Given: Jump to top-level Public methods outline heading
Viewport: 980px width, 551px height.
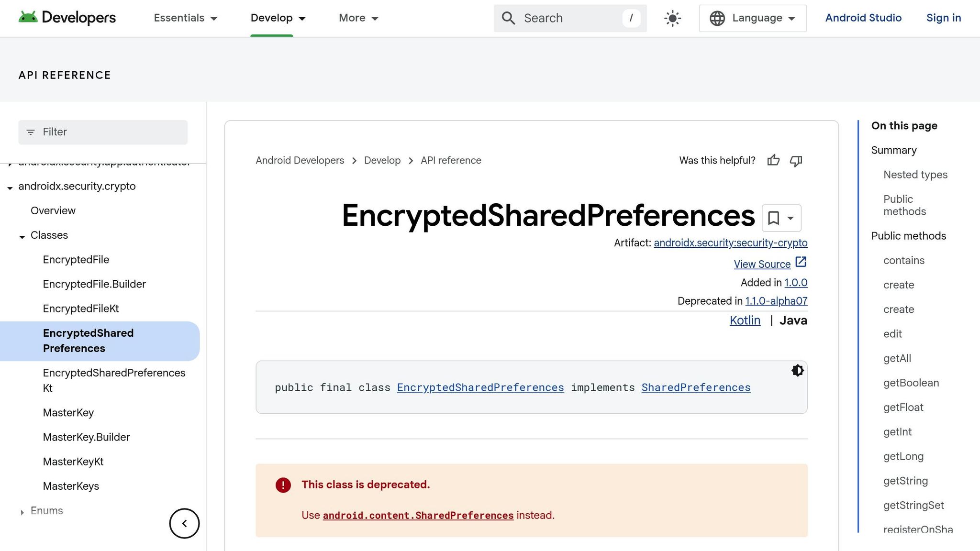Looking at the screenshot, I should pos(909,236).
